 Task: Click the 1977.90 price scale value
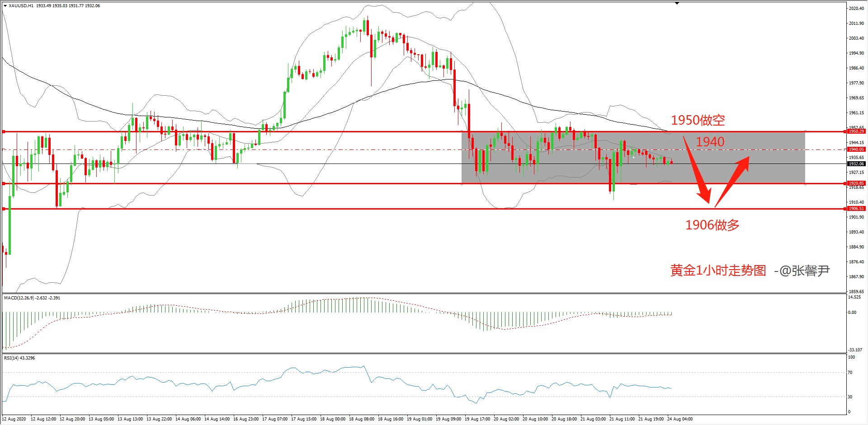[x=856, y=83]
